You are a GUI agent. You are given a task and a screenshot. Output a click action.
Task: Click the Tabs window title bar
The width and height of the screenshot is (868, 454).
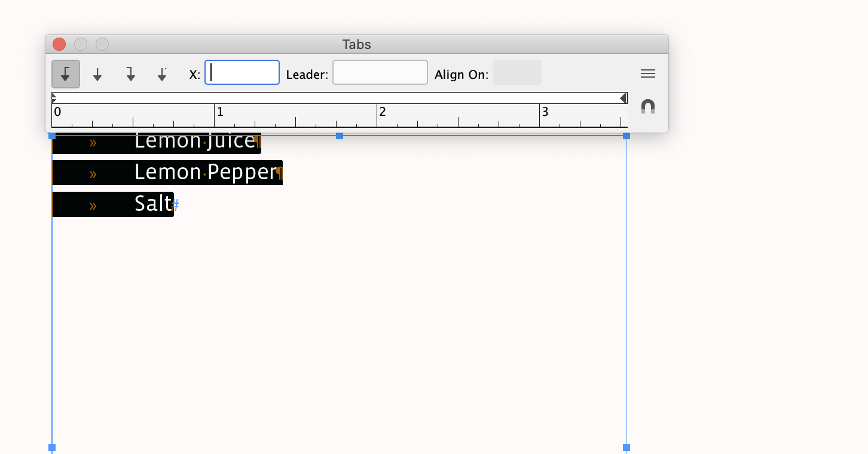click(x=356, y=44)
